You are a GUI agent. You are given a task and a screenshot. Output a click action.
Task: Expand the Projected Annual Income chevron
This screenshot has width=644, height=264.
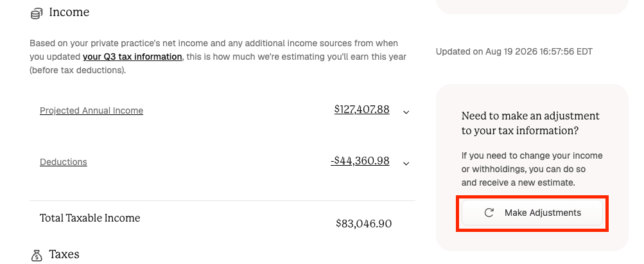point(406,112)
